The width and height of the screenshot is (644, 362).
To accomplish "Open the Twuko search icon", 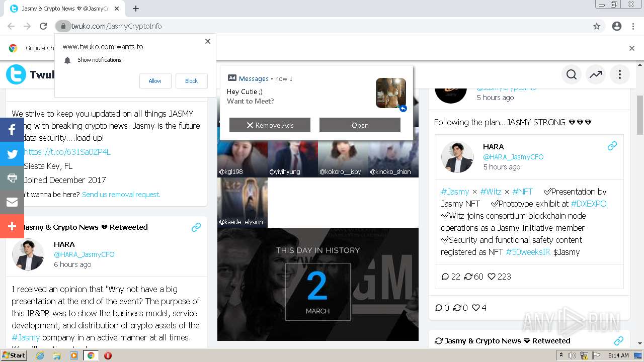I will [x=572, y=75].
